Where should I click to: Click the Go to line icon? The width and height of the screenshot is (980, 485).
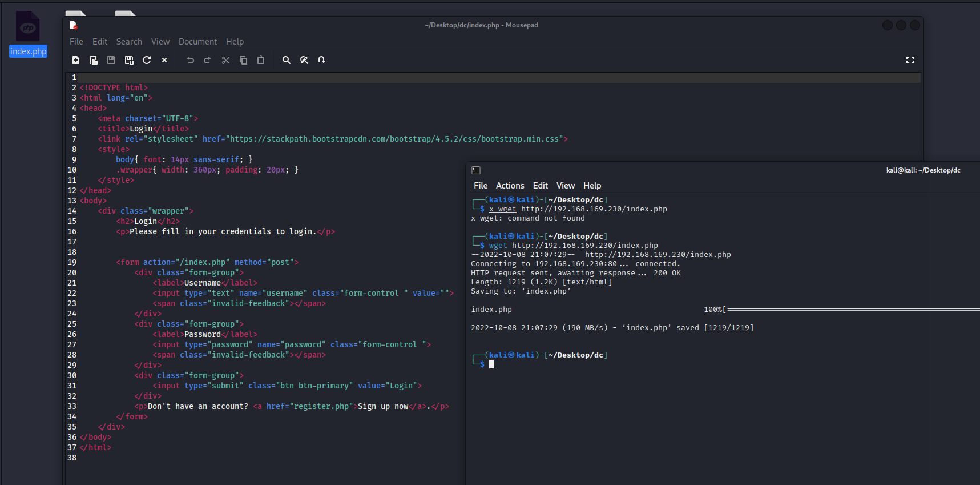(x=322, y=60)
